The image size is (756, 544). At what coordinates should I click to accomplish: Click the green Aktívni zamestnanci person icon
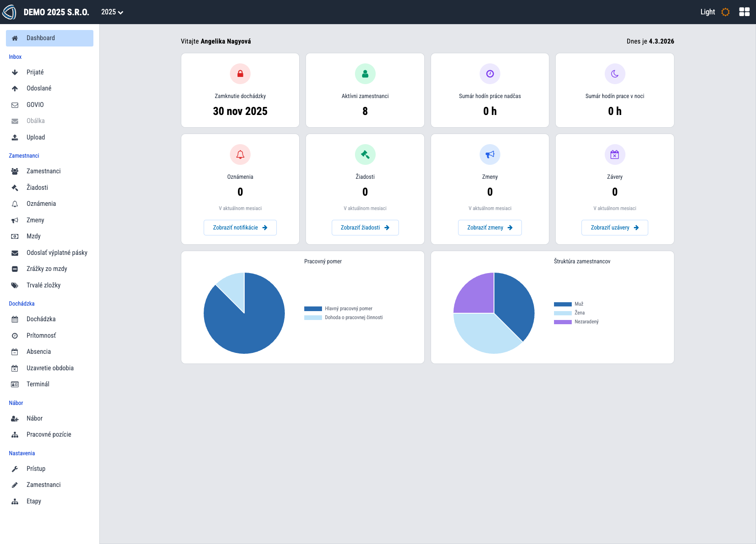[365, 74]
